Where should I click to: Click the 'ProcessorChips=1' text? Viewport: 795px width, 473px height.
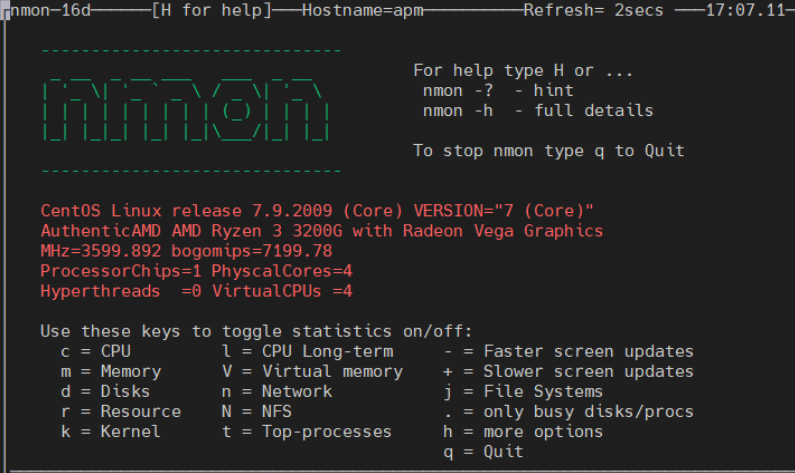click(x=121, y=271)
